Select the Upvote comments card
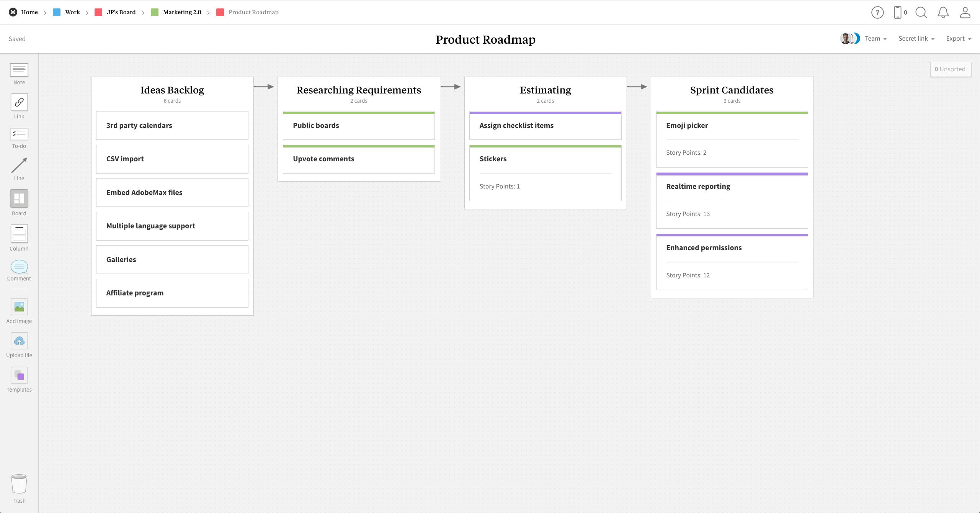 pos(359,159)
